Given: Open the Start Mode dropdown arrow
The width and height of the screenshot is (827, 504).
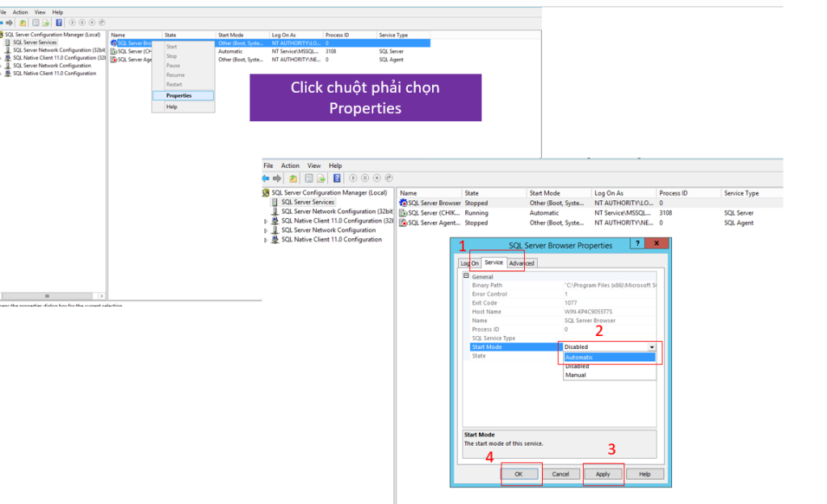Looking at the screenshot, I should pyautogui.click(x=652, y=346).
